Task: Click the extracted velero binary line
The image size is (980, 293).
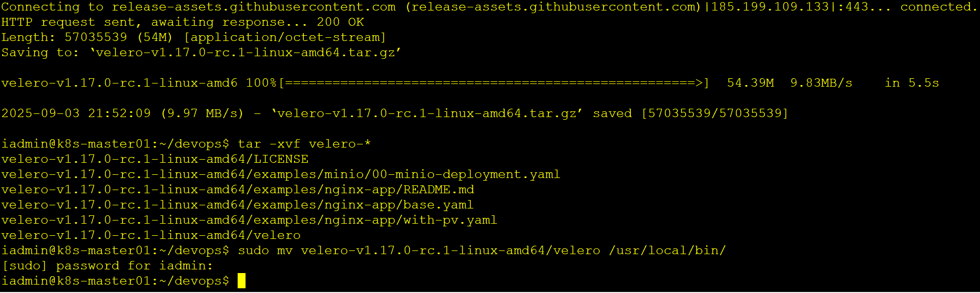Action: pos(151,235)
